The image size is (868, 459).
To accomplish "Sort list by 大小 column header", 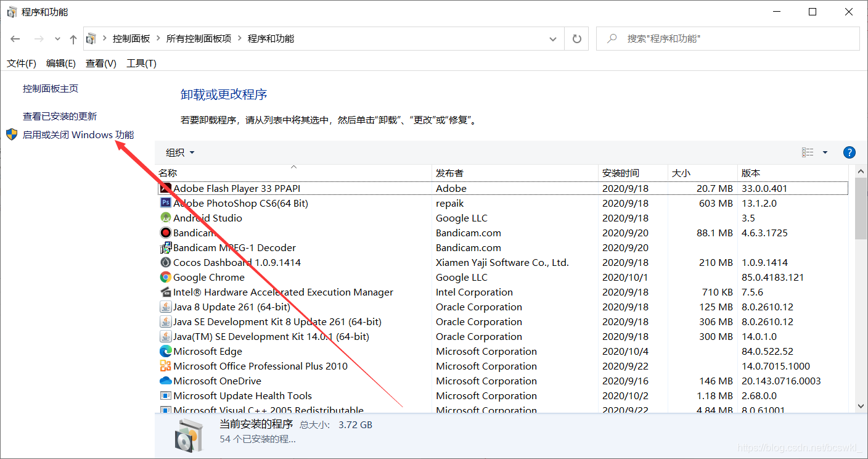I will [703, 173].
